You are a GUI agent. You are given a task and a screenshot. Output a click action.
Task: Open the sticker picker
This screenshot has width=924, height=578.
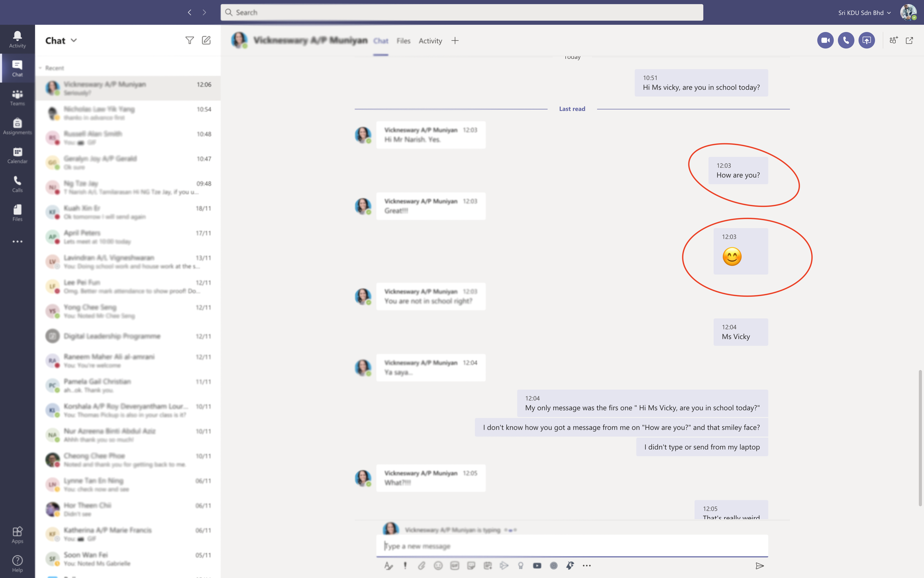click(x=471, y=566)
